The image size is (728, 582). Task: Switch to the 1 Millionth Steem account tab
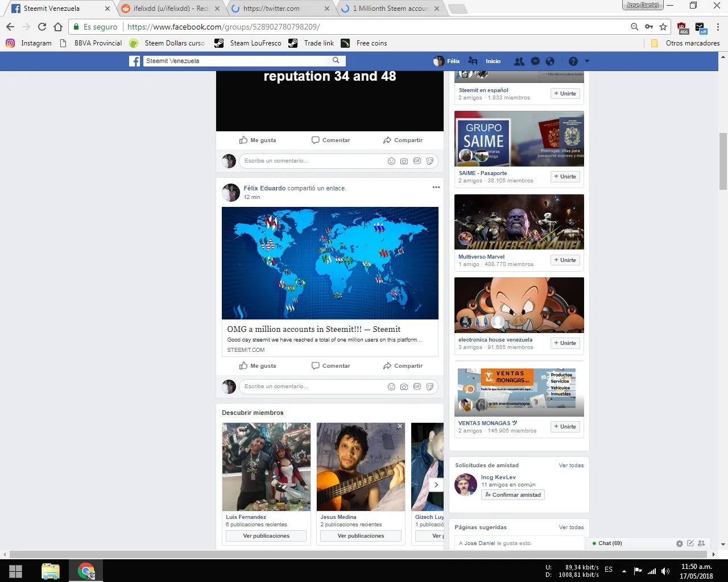pos(390,9)
